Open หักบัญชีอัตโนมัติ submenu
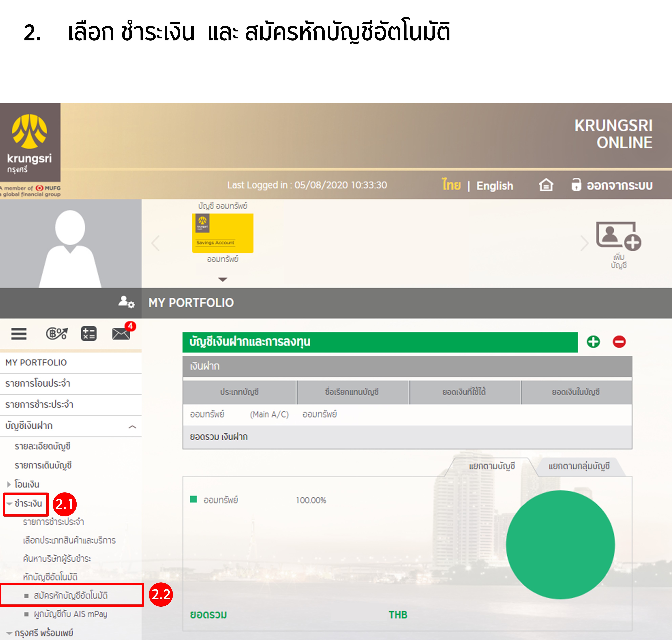 50,577
